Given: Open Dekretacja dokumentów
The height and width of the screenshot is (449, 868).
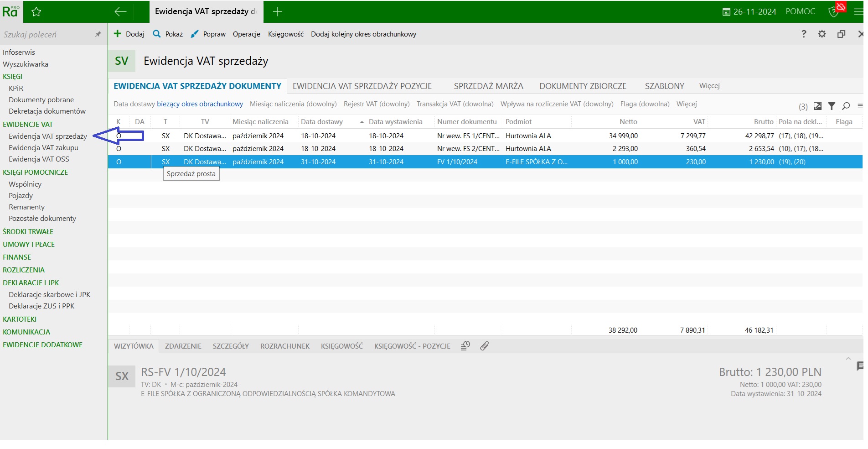Looking at the screenshot, I should [47, 111].
